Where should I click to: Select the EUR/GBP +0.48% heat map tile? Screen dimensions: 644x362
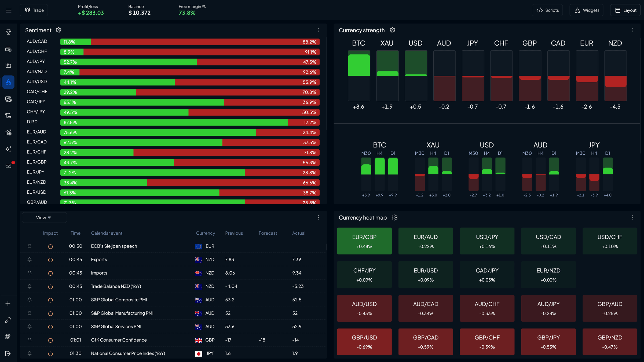(x=364, y=241)
